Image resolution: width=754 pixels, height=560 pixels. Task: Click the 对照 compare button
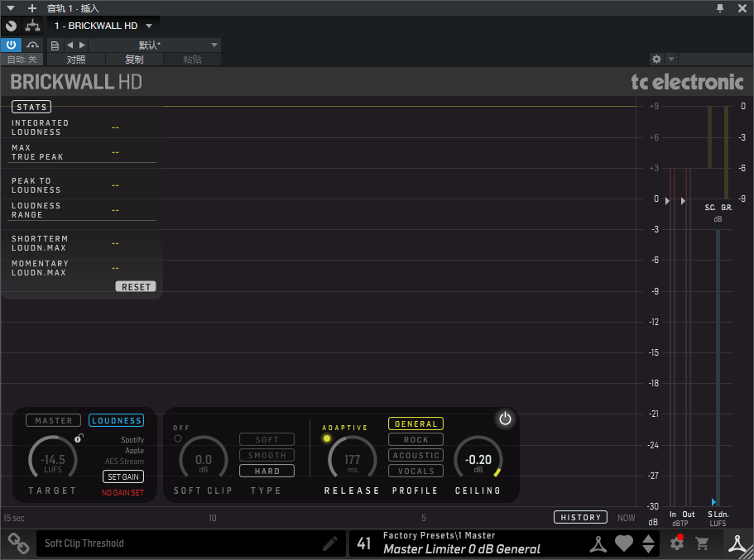76,59
